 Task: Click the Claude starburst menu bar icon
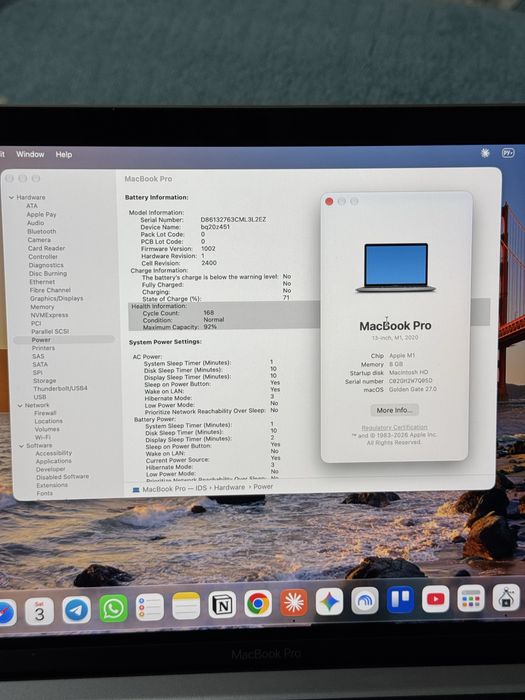(x=485, y=153)
